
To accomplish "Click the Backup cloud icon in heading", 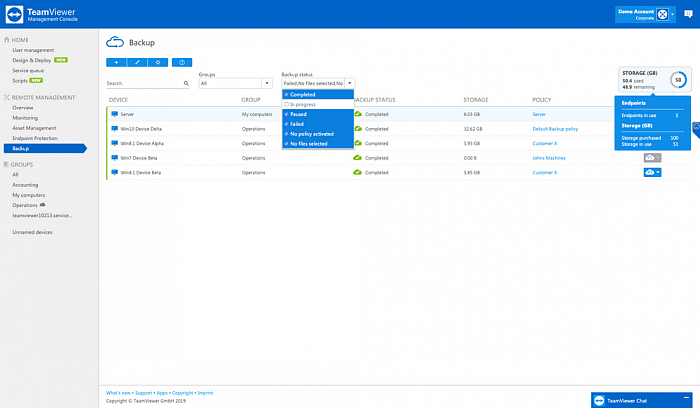I will pyautogui.click(x=115, y=42).
